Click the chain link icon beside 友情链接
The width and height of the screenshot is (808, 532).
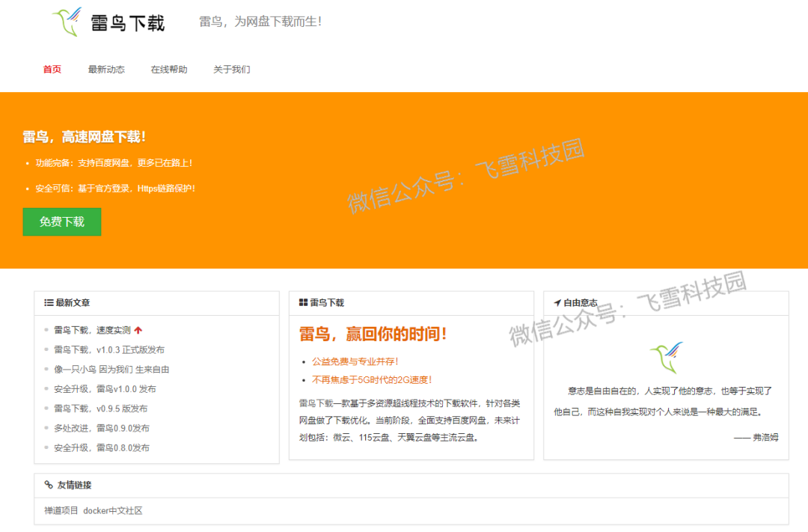point(49,485)
